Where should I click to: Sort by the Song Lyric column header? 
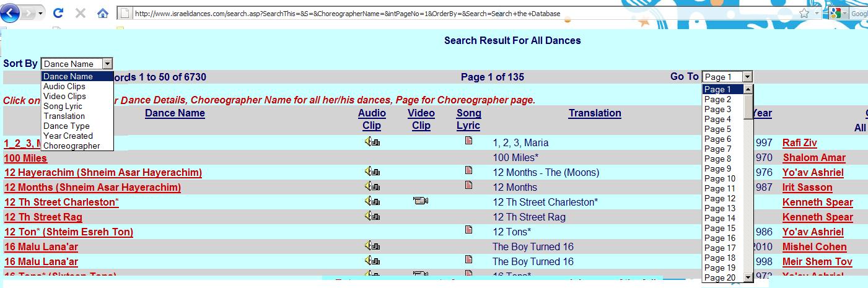click(x=468, y=120)
